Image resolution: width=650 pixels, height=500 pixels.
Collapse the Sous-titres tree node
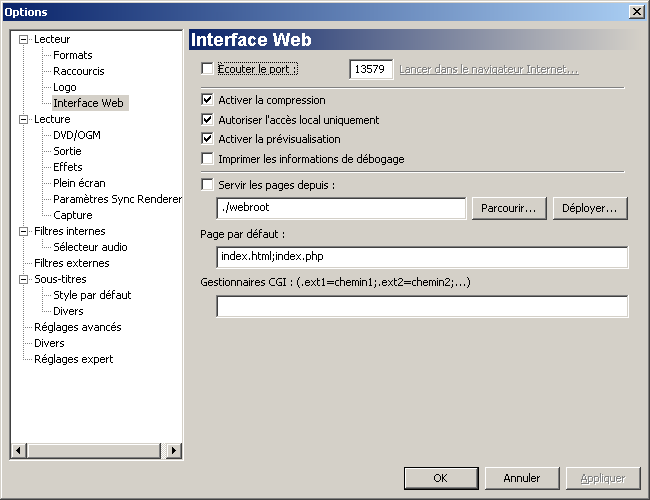coord(24,279)
